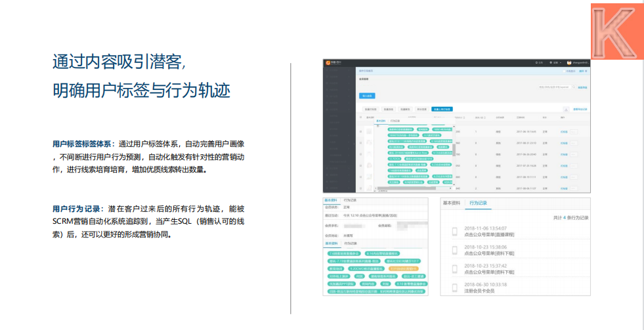Switch to the 行为记录 tab in the right panel
Image resolution: width=644 pixels, height=330 pixels.
[x=477, y=204]
